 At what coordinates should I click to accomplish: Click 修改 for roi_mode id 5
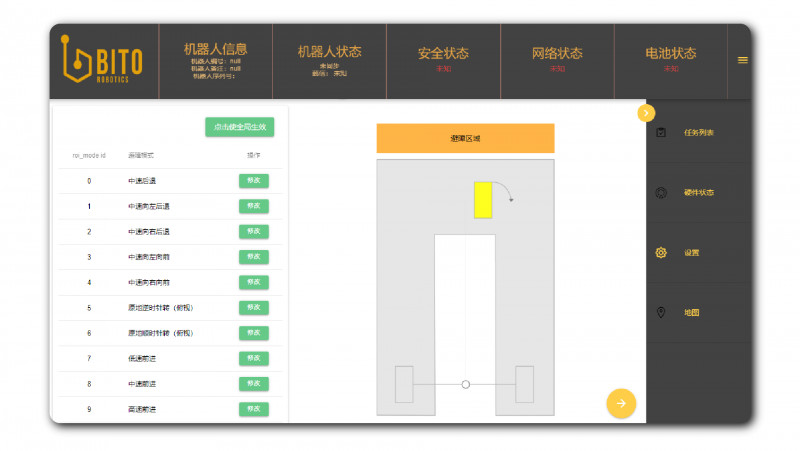(254, 308)
